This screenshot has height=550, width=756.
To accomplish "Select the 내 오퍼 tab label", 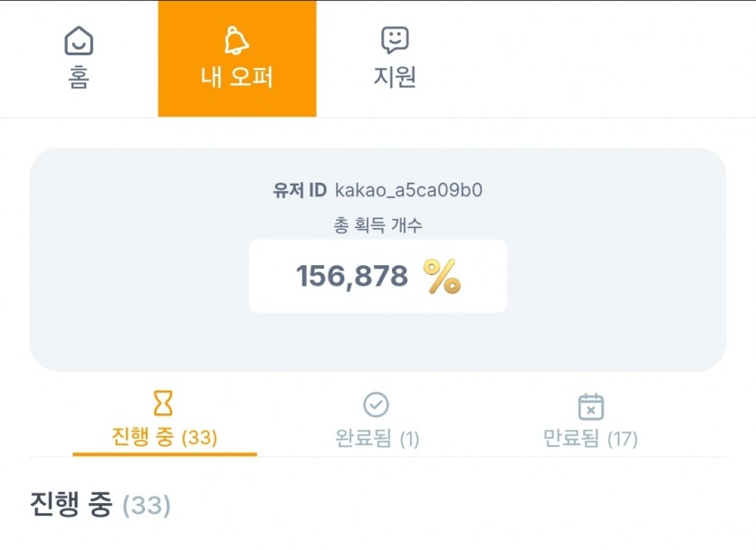I will coord(236,77).
